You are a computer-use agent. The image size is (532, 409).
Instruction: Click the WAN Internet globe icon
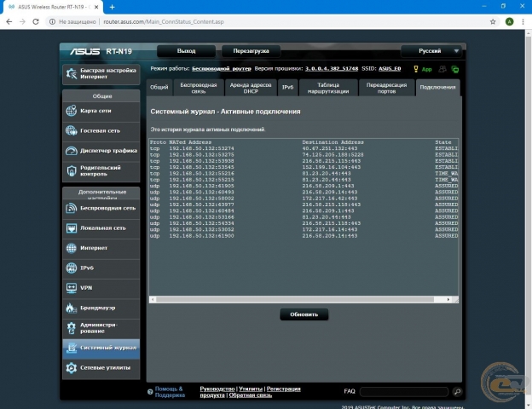(72, 248)
